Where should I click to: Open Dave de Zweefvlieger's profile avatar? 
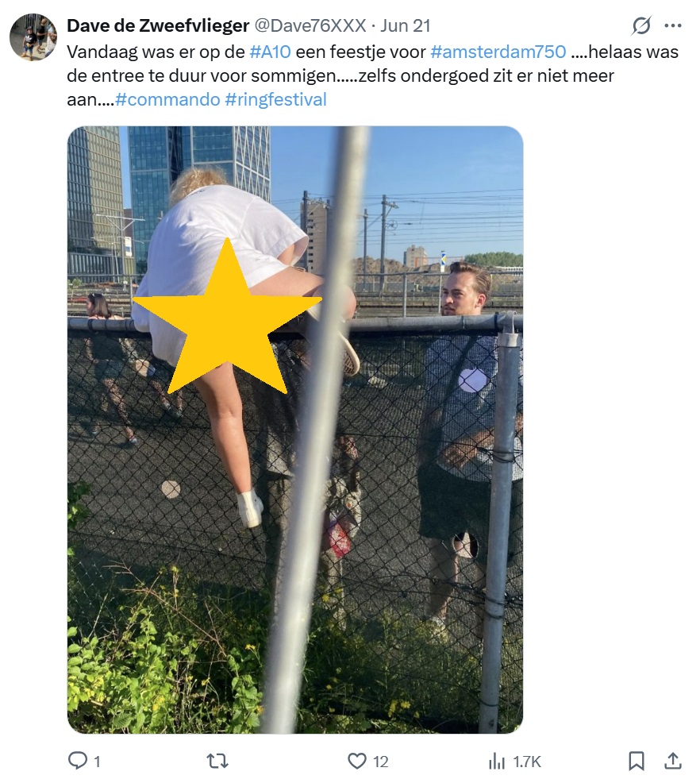33,37
